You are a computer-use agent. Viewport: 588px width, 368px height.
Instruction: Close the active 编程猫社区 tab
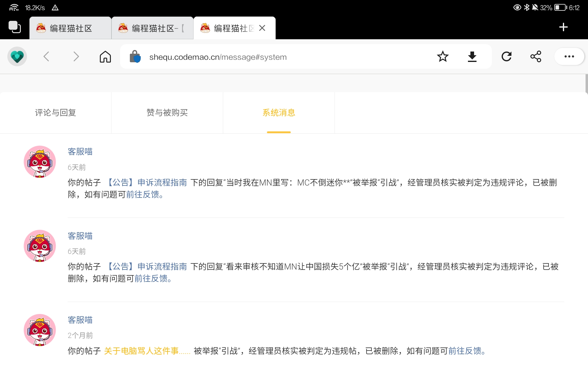coord(262,28)
